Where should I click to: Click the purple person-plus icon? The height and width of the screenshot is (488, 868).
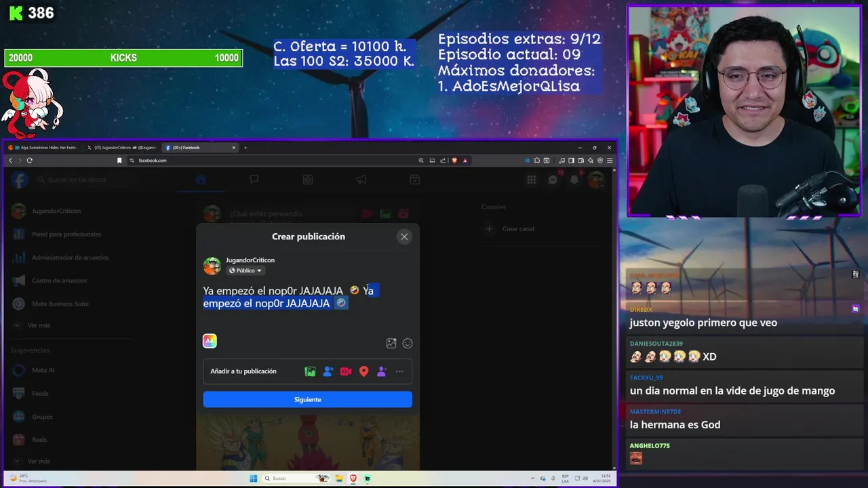382,371
